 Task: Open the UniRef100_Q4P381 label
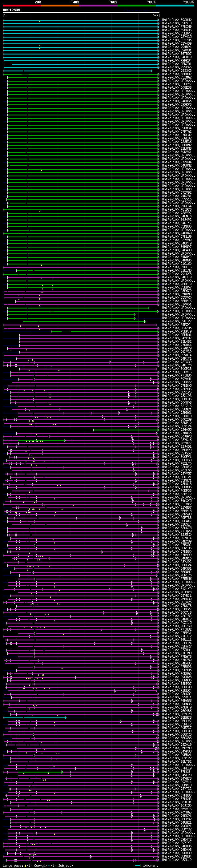(177, 568)
